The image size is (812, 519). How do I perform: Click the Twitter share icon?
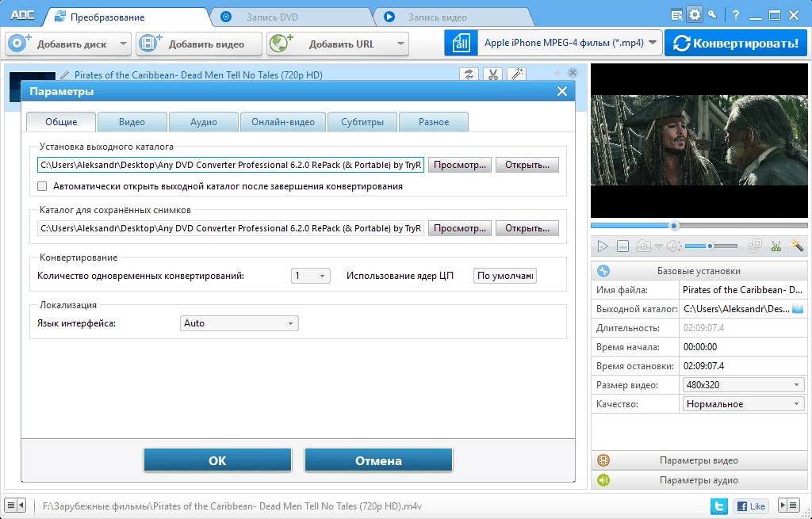(719, 506)
